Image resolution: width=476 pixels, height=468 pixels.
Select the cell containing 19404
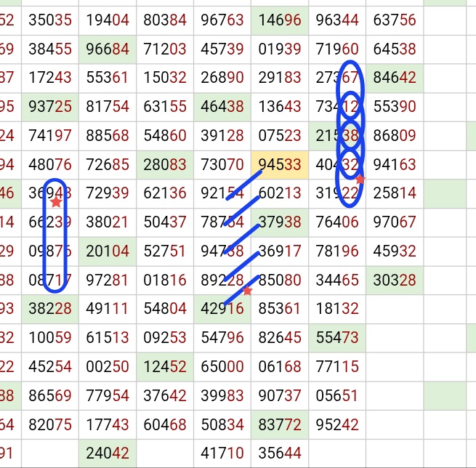(x=108, y=20)
